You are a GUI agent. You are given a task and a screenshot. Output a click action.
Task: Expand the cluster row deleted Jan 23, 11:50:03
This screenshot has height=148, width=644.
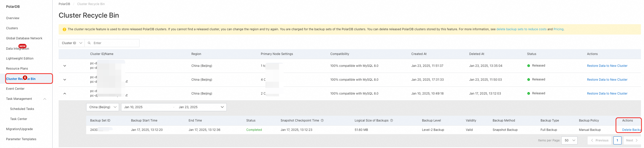click(65, 80)
